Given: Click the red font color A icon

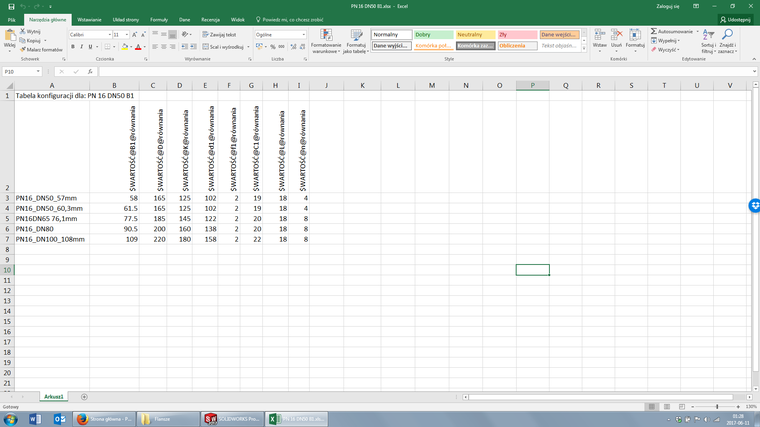Looking at the screenshot, I should coord(138,47).
